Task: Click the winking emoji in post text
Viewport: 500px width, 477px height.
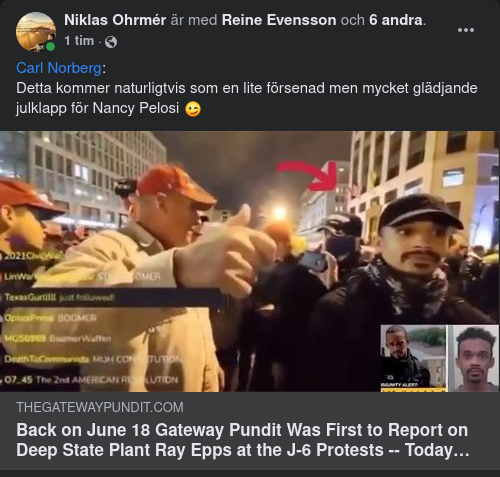Action: coord(193,109)
